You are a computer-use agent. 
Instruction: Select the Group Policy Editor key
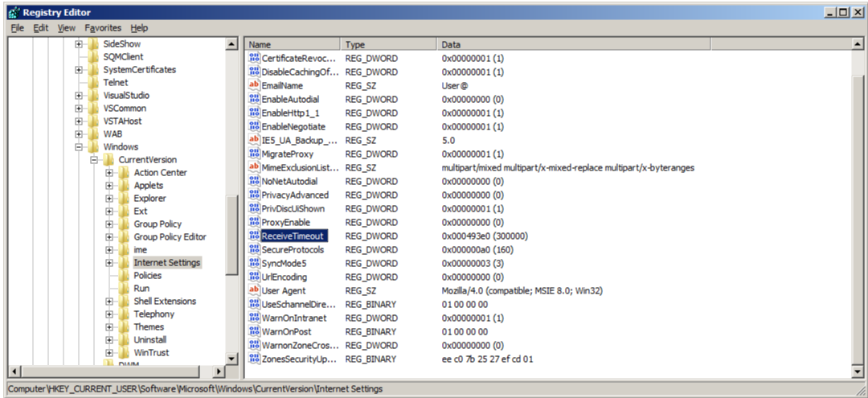click(x=170, y=237)
